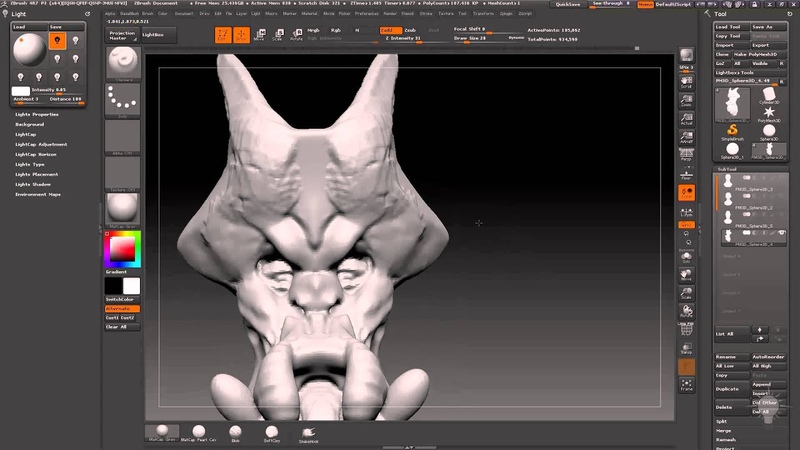The image size is (800, 450).
Task: Expand the Environment Maps section
Action: (38, 194)
